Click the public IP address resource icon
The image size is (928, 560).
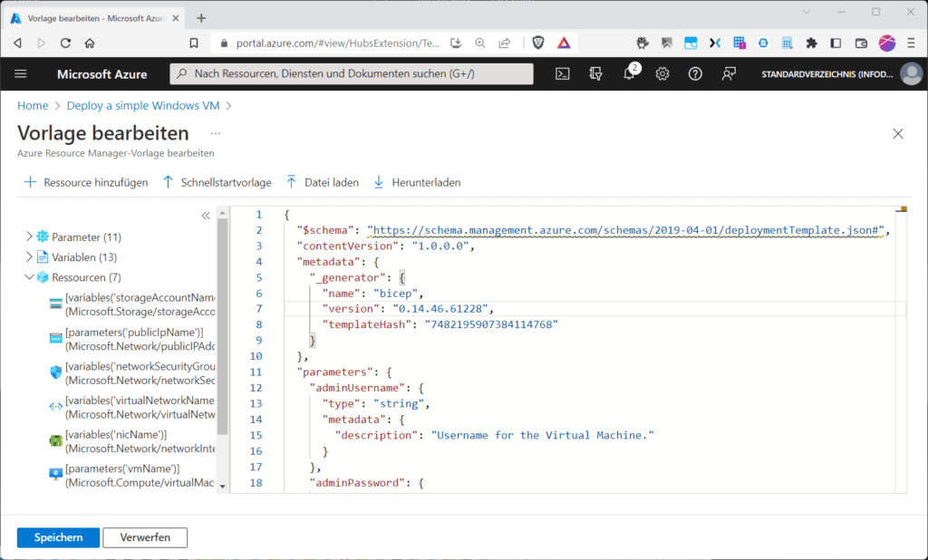(55, 338)
